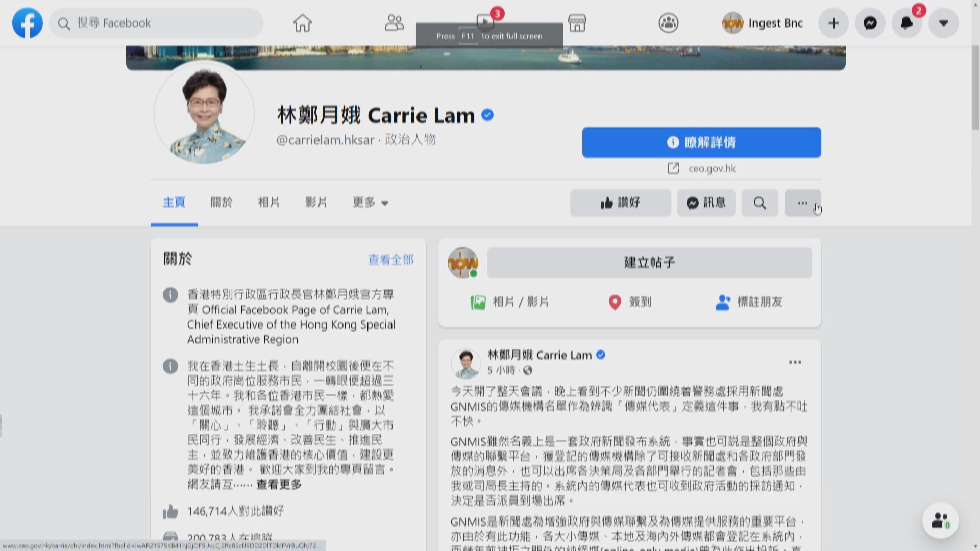Image resolution: width=980 pixels, height=551 pixels.
Task: Open the Watch icon with notification badge
Action: point(485,22)
